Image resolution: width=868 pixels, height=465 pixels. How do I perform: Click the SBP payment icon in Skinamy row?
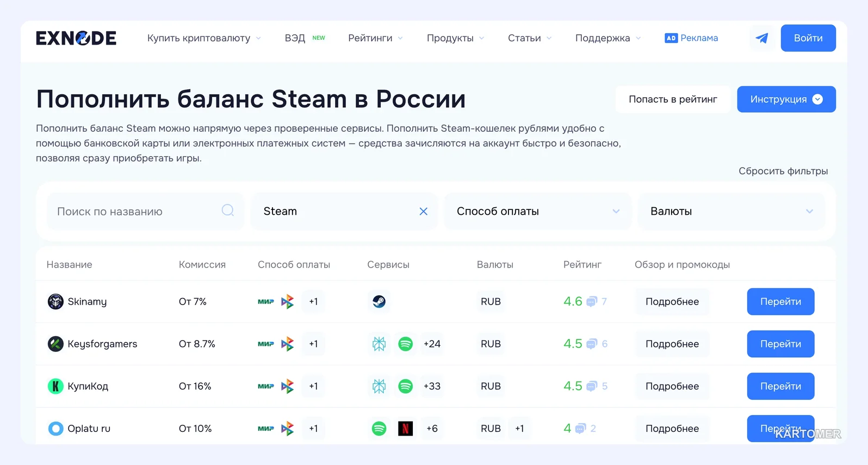[x=287, y=301]
